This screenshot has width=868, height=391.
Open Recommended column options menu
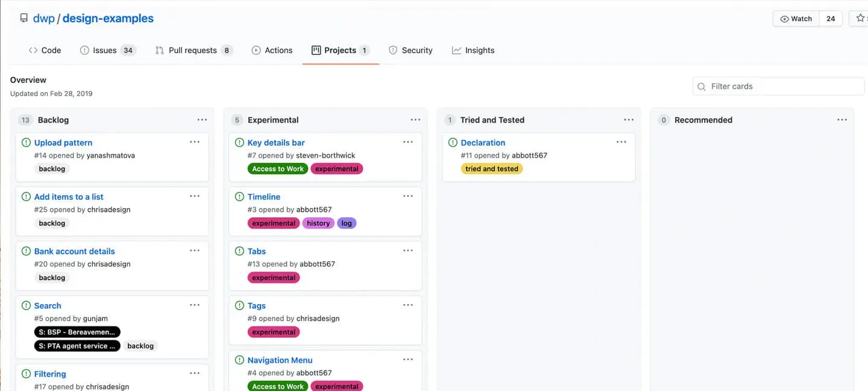tap(842, 119)
